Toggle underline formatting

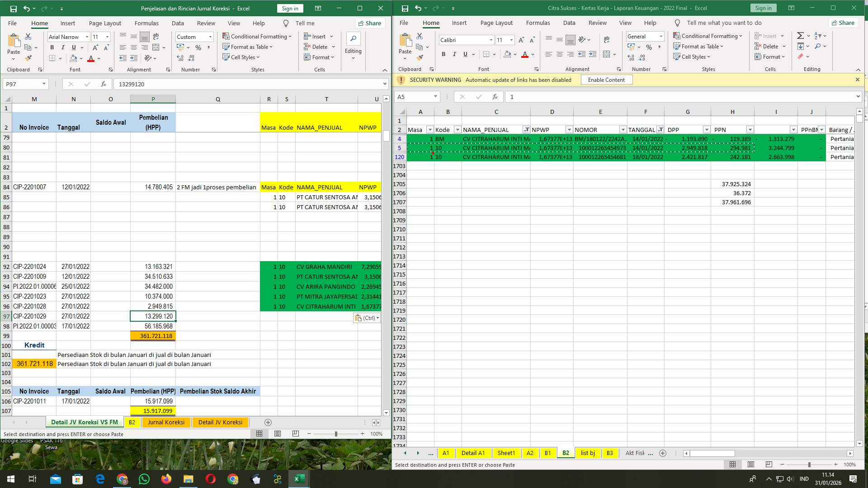tap(74, 47)
